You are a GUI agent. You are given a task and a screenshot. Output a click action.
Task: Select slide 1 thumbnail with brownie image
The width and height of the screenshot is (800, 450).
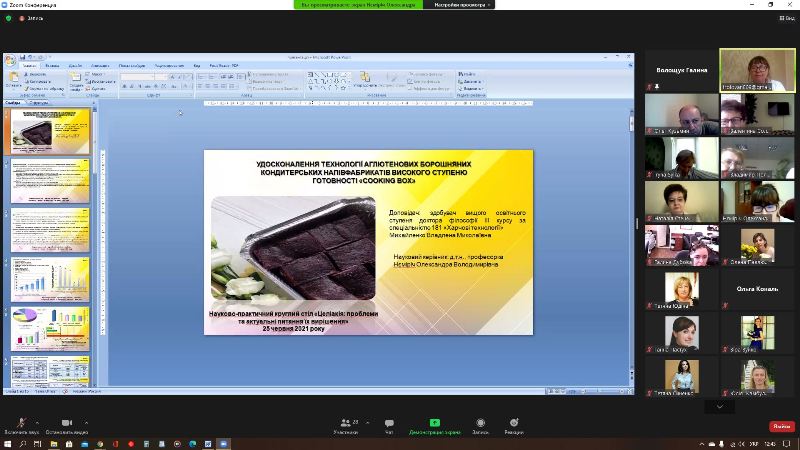[x=50, y=132]
